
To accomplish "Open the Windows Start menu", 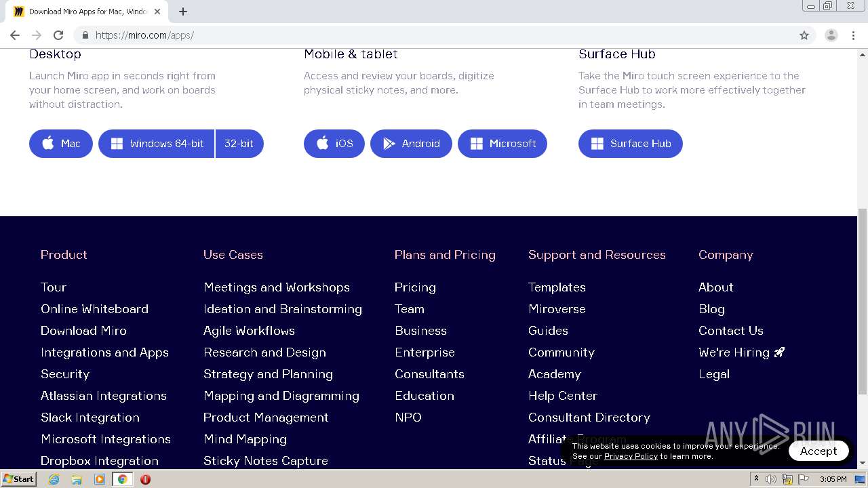I will pyautogui.click(x=19, y=479).
